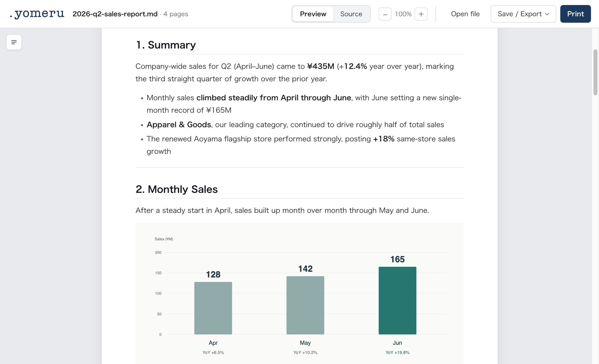Click the 'YoY +10.2%' label
The height and width of the screenshot is (364, 599).
(305, 352)
